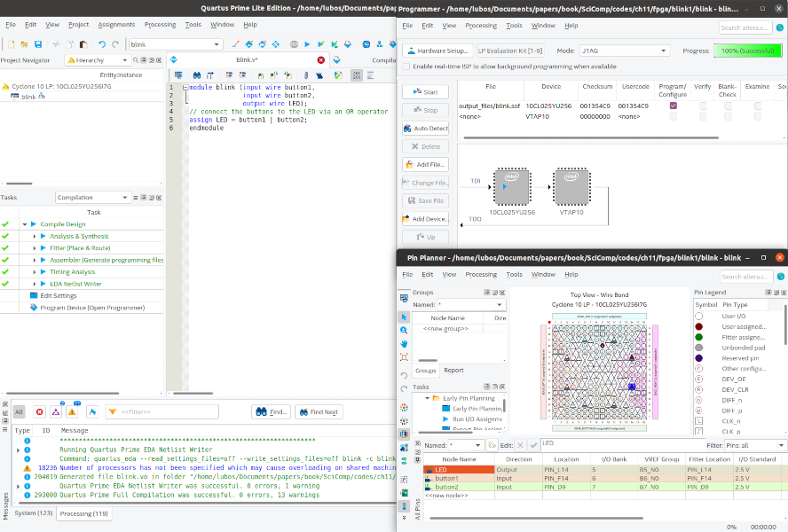Start compilation with the blue play toolbar icon
Screen dimensions: 788x532
pos(307,44)
